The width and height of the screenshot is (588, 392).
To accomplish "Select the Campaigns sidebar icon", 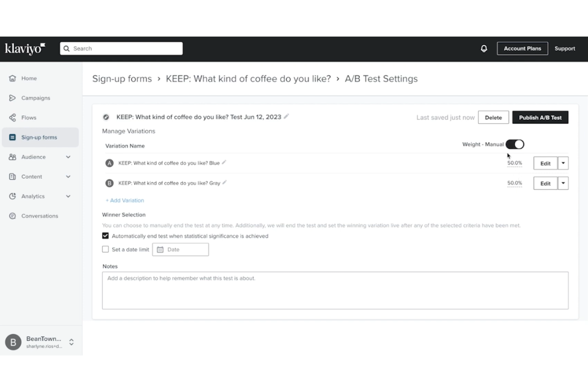I will tap(12, 98).
